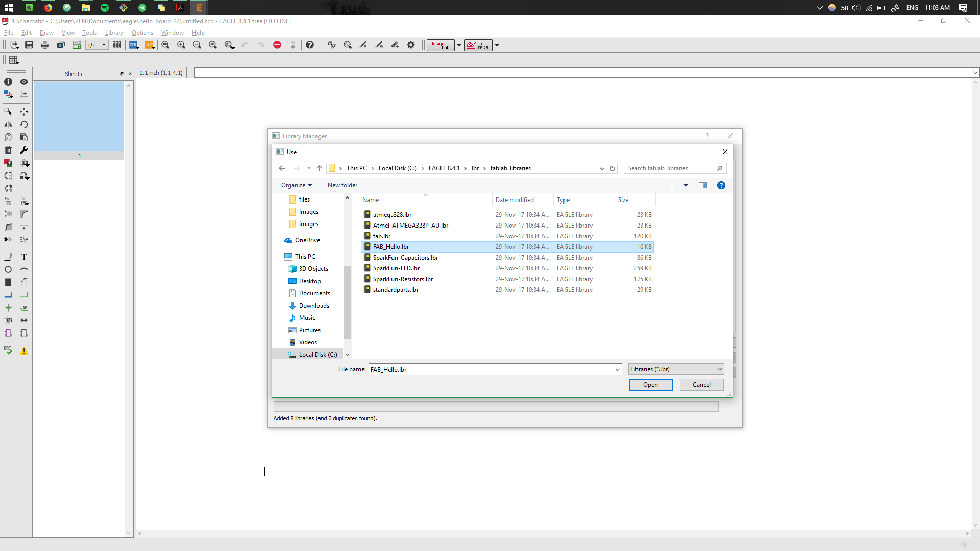
Task: Open the view options dropdown arrow
Action: click(x=685, y=185)
